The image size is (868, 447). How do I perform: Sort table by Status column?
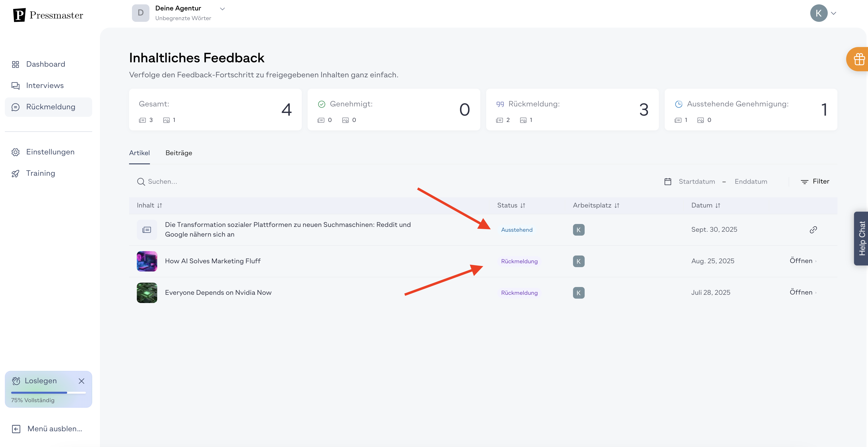(511, 205)
